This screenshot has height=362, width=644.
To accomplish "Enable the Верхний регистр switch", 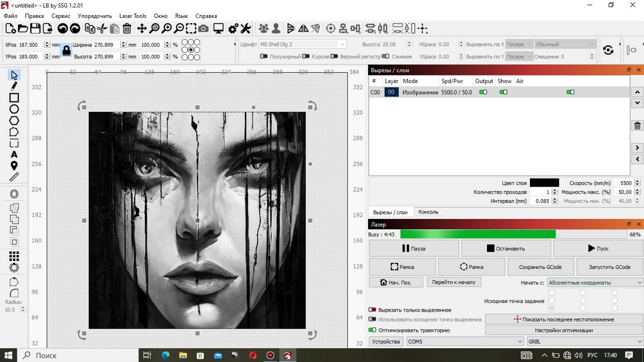I will pos(334,56).
